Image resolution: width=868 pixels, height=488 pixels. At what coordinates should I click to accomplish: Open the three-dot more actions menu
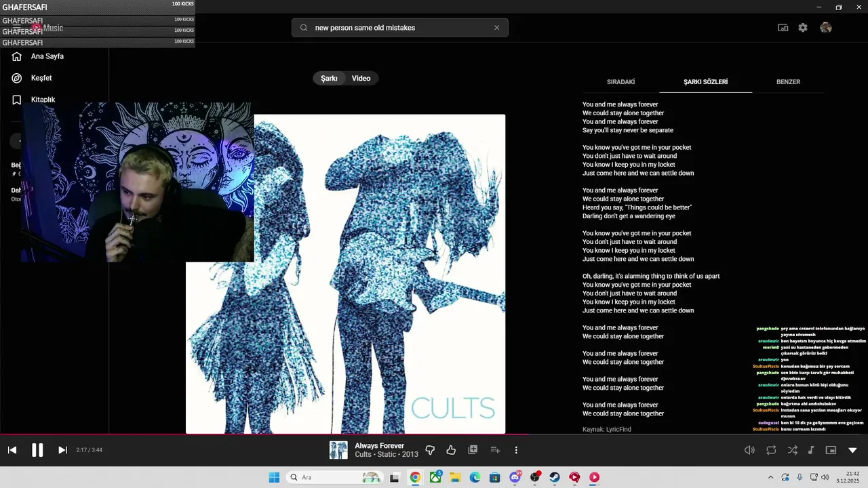point(516,450)
